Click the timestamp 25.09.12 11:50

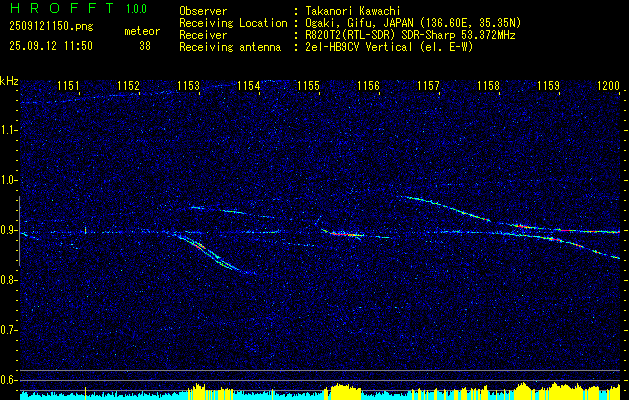[x=51, y=46]
